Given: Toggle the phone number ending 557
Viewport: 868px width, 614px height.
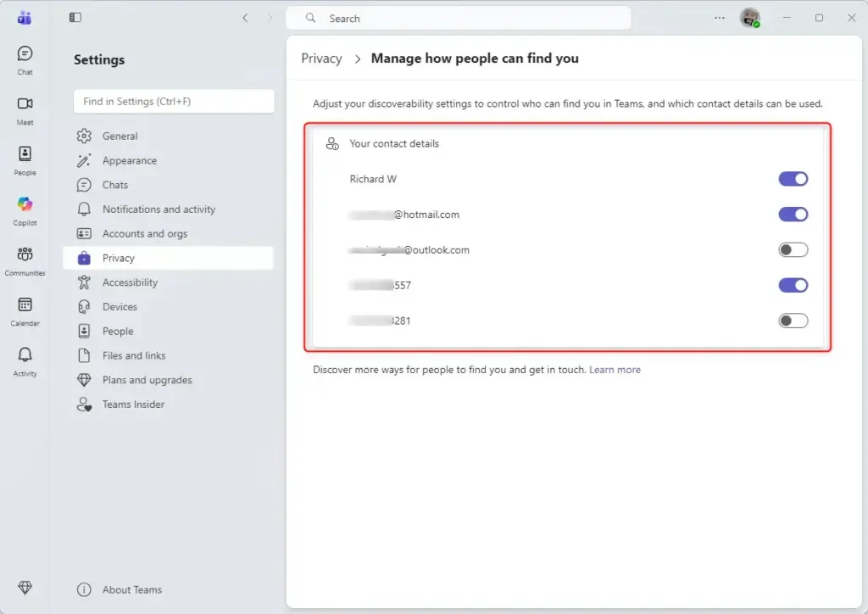Looking at the screenshot, I should tap(793, 285).
